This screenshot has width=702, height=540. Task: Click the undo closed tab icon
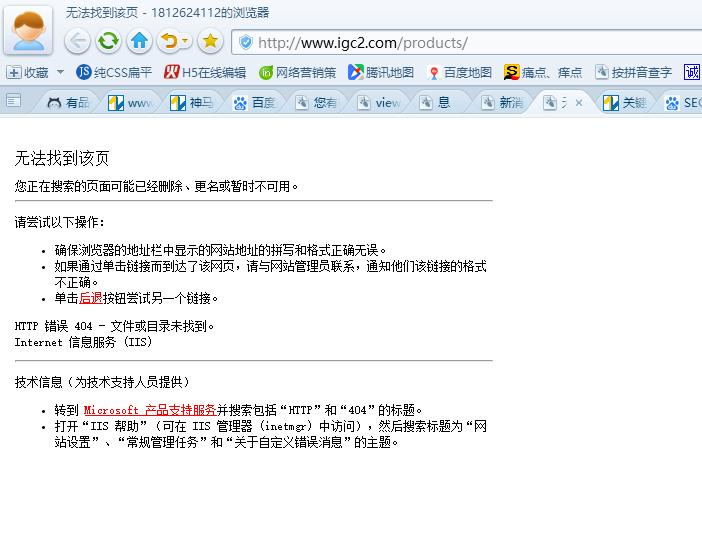(169, 42)
